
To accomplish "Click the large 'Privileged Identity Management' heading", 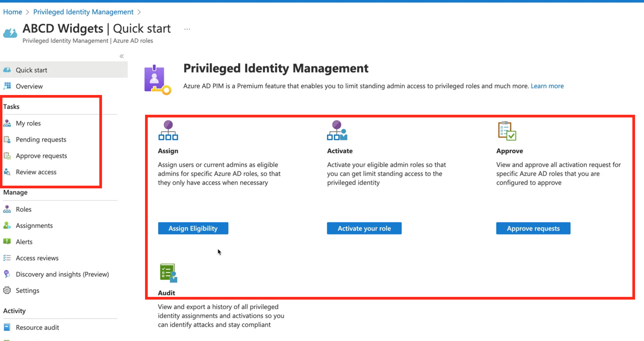I will [276, 68].
